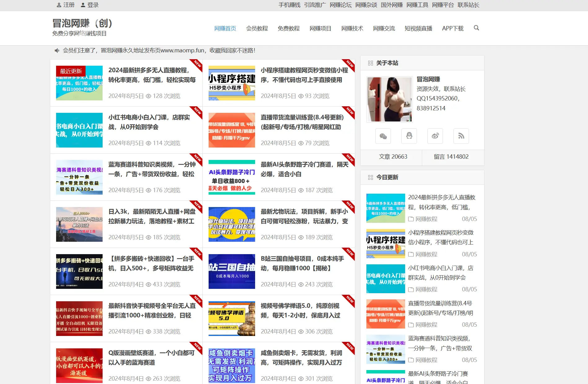Open article 咸鱼倒卖烟卡，无需发货
The width and height of the screenshot is (588, 384).
point(301,358)
